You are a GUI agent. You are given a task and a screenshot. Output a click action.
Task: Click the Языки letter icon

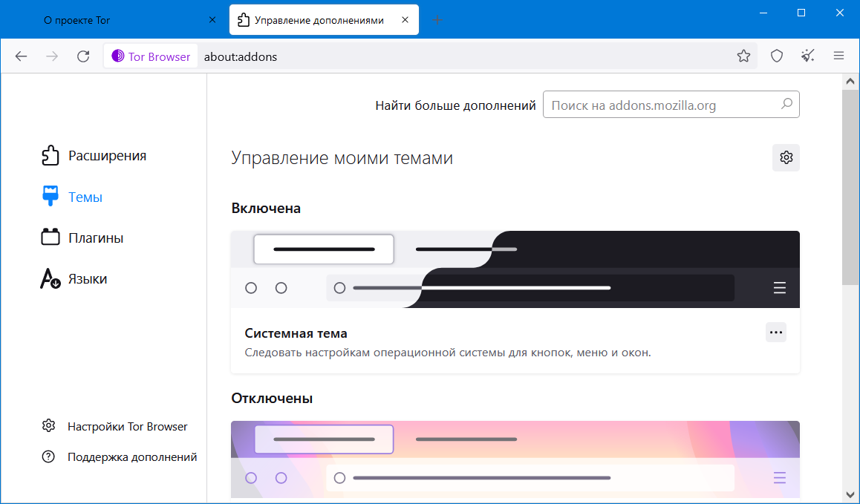point(51,278)
